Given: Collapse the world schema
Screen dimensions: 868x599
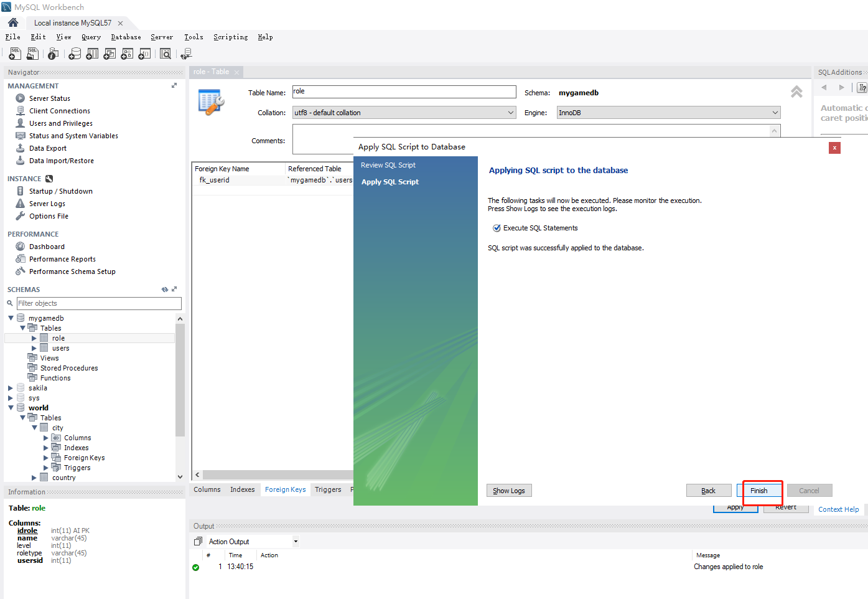Looking at the screenshot, I should point(11,408).
